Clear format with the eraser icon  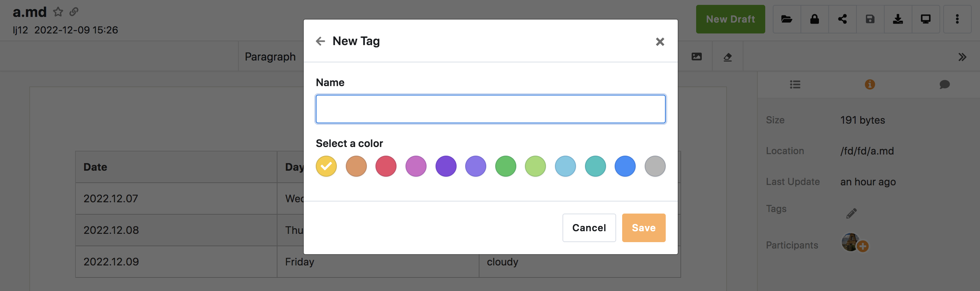(x=727, y=57)
